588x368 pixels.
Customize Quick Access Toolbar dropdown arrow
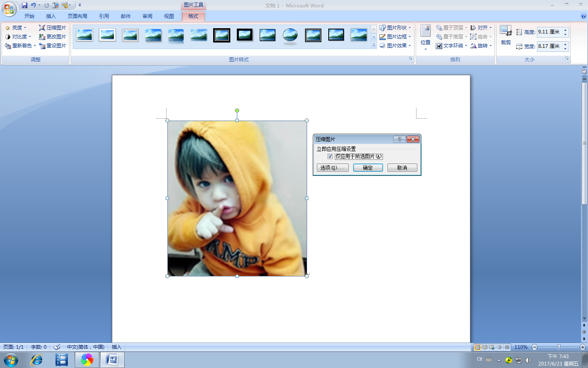[x=80, y=5]
